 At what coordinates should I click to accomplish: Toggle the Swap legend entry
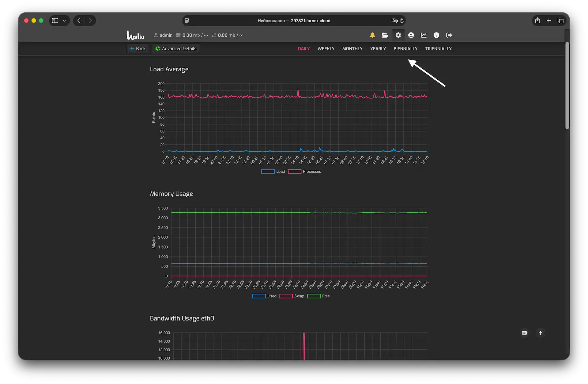point(292,296)
